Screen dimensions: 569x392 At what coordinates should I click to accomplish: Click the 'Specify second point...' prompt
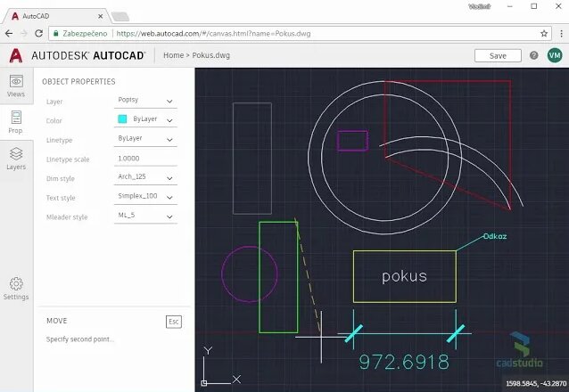80,339
